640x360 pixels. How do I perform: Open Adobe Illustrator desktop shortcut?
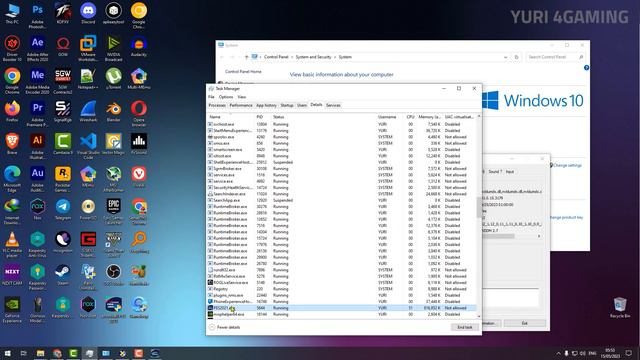point(37,146)
